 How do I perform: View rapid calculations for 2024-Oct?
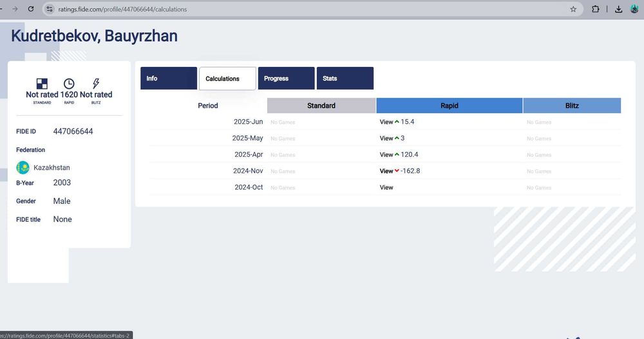point(386,188)
